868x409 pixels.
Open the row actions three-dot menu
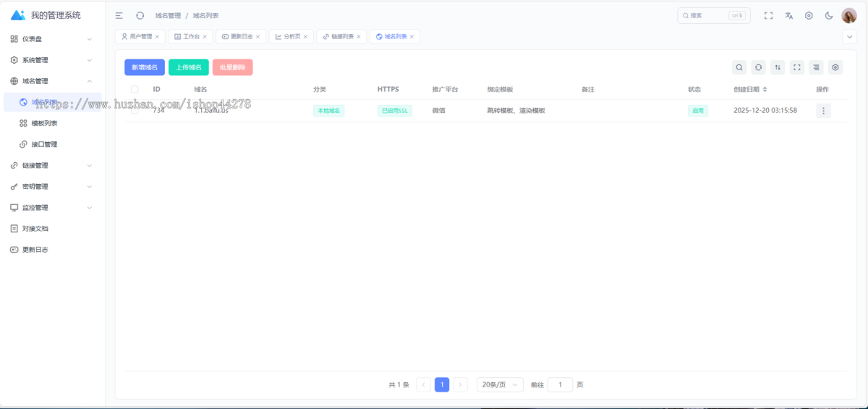823,111
